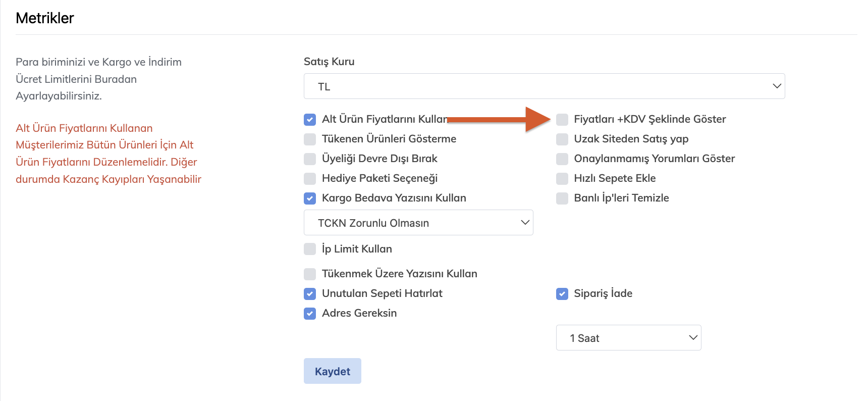Uncheck Unutulan Sepeti Hatırlat checkbox
Image resolution: width=868 pixels, height=401 pixels.
click(310, 293)
